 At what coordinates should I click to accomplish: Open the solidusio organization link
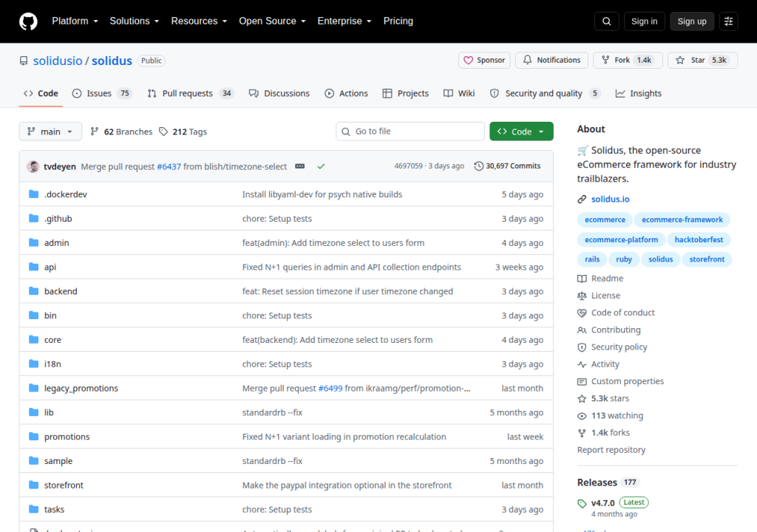click(x=58, y=61)
